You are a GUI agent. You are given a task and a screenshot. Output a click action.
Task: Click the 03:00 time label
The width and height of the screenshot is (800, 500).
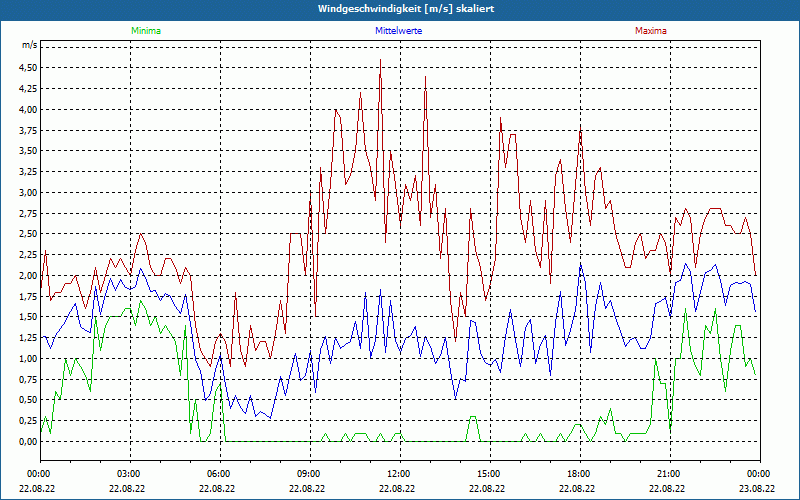click(x=130, y=474)
